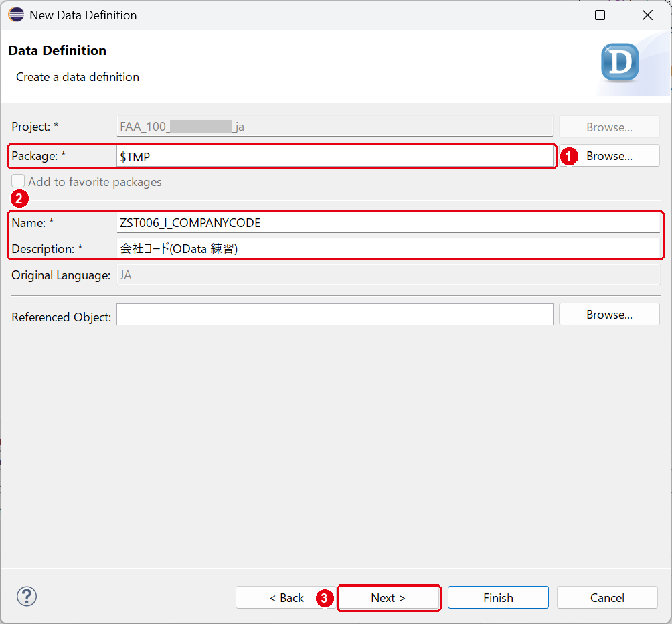Click the Original Language field showing JA

pos(388,275)
